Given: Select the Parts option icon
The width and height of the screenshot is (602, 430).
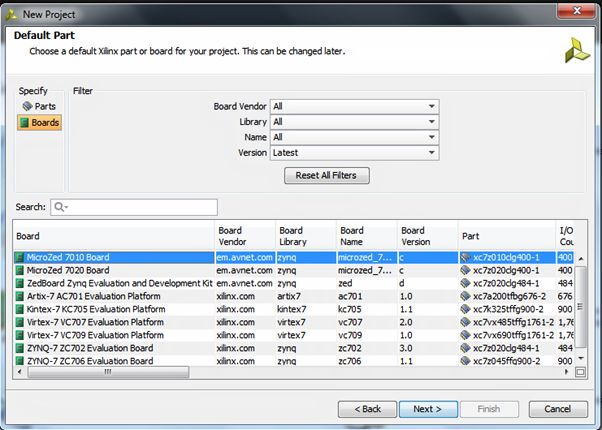Looking at the screenshot, I should (27, 106).
